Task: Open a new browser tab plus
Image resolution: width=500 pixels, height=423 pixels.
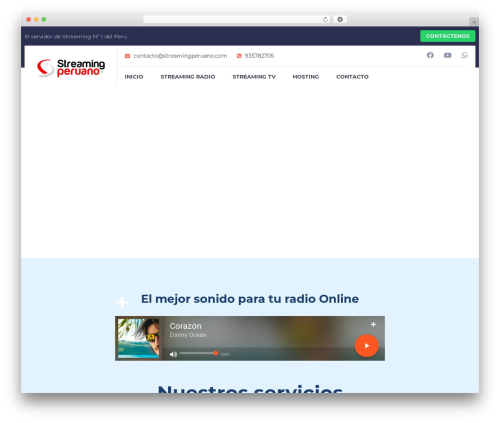Action: [x=474, y=22]
